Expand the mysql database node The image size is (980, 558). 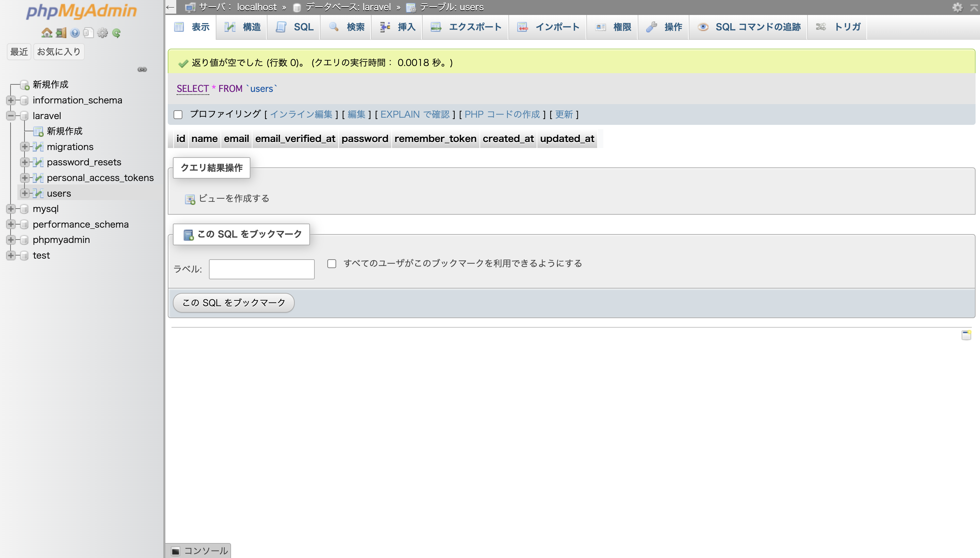pos(11,209)
